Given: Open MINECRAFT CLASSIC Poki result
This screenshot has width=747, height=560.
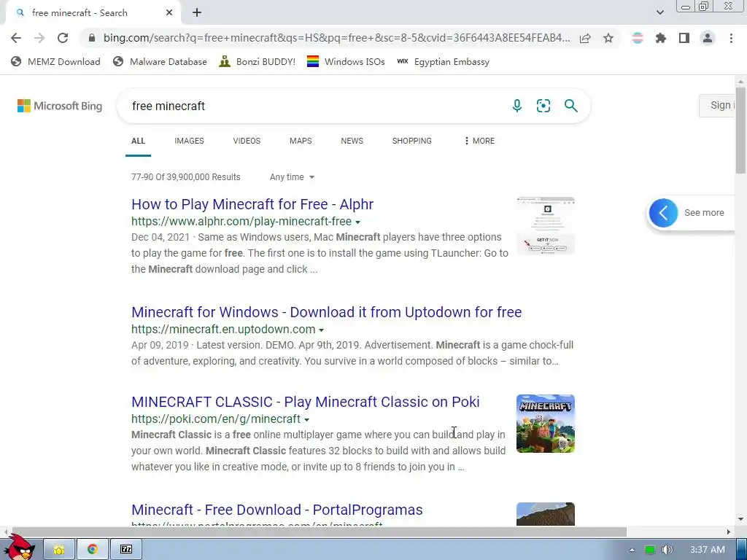Looking at the screenshot, I should (x=306, y=402).
